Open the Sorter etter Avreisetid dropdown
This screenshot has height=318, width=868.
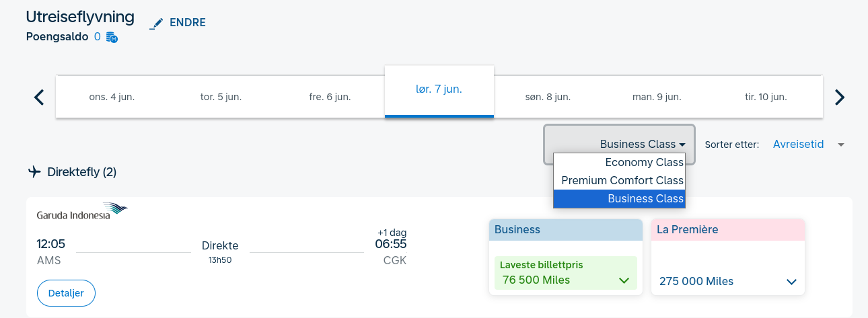point(807,145)
